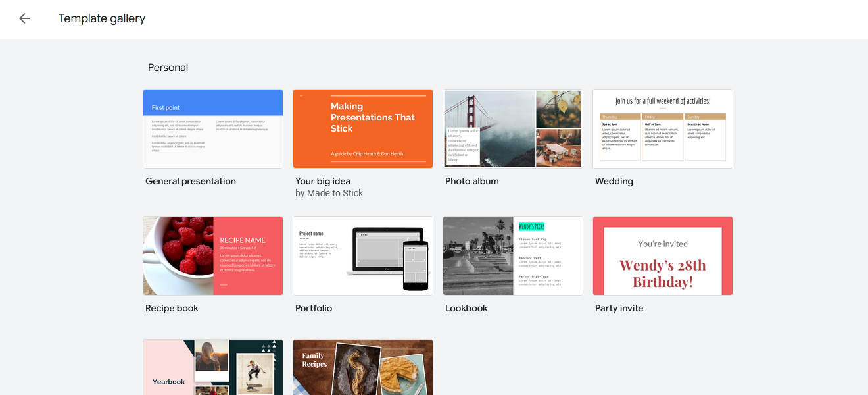This screenshot has width=868, height=395.
Task: Click the Photo album title text
Action: (x=471, y=180)
